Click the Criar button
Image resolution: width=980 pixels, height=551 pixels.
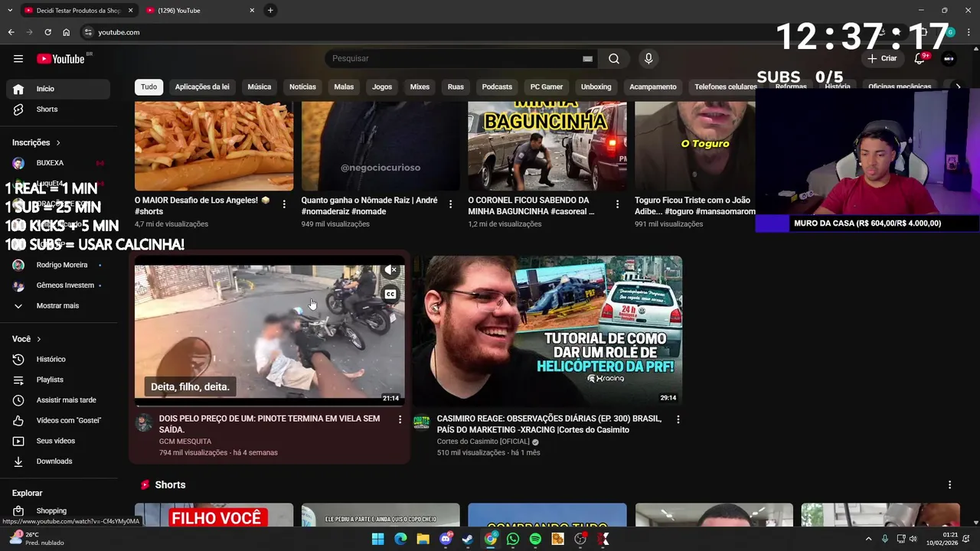pos(882,59)
